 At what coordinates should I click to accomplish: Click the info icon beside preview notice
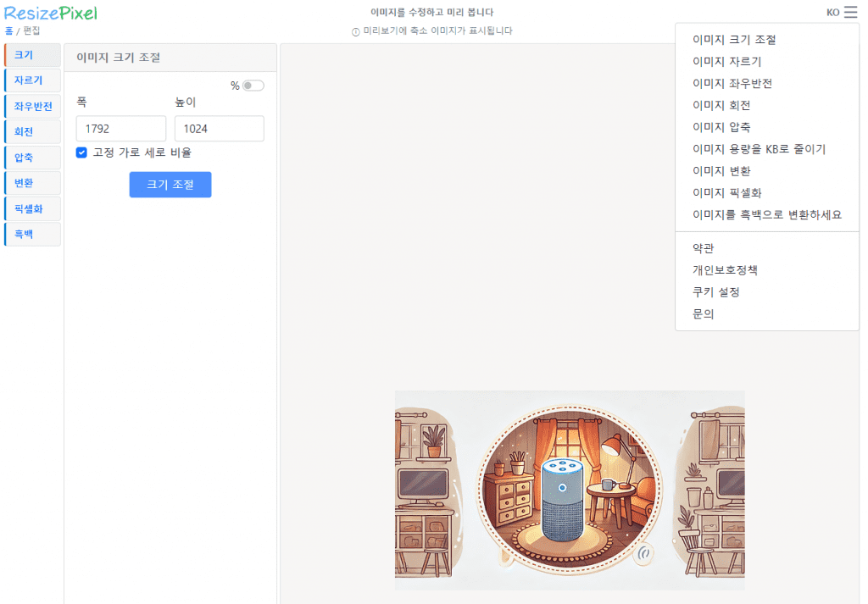pyautogui.click(x=356, y=31)
